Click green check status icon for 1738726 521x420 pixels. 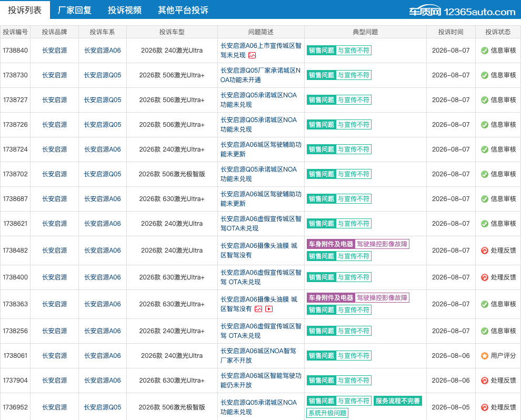(x=485, y=125)
